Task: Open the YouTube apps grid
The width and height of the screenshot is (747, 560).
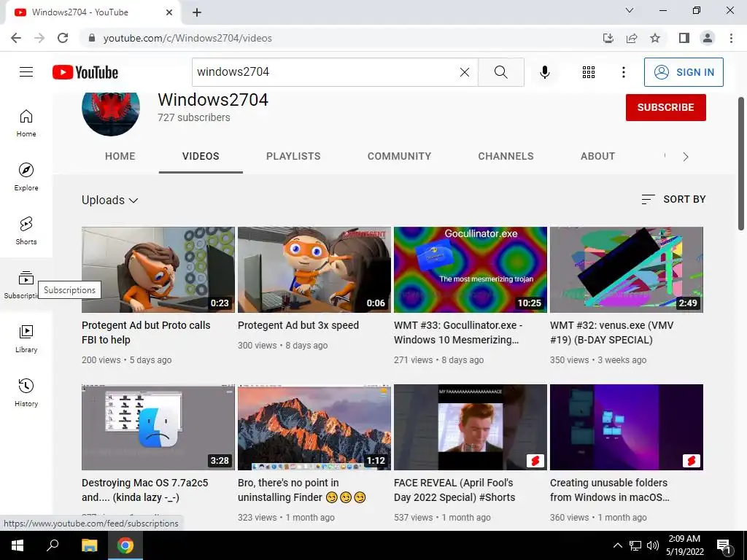Action: [x=589, y=72]
